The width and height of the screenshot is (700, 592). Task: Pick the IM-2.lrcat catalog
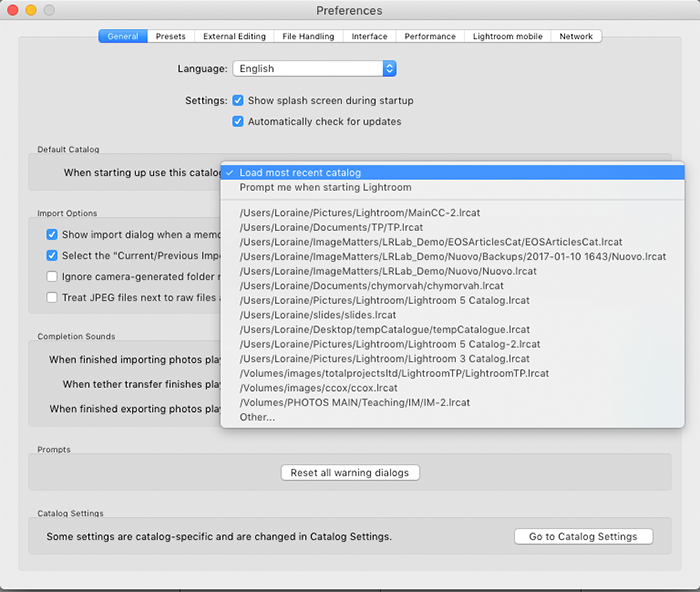pos(452,402)
